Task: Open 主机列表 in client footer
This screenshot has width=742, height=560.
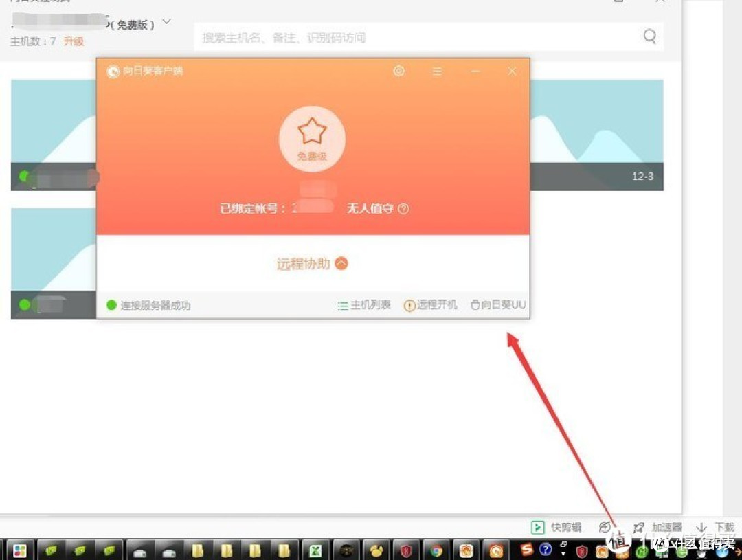Action: pyautogui.click(x=364, y=305)
